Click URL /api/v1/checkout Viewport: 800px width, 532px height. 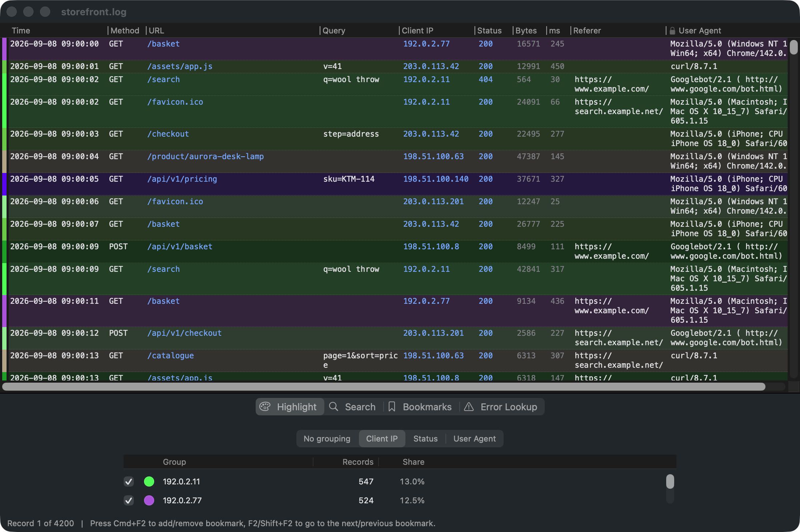click(184, 333)
